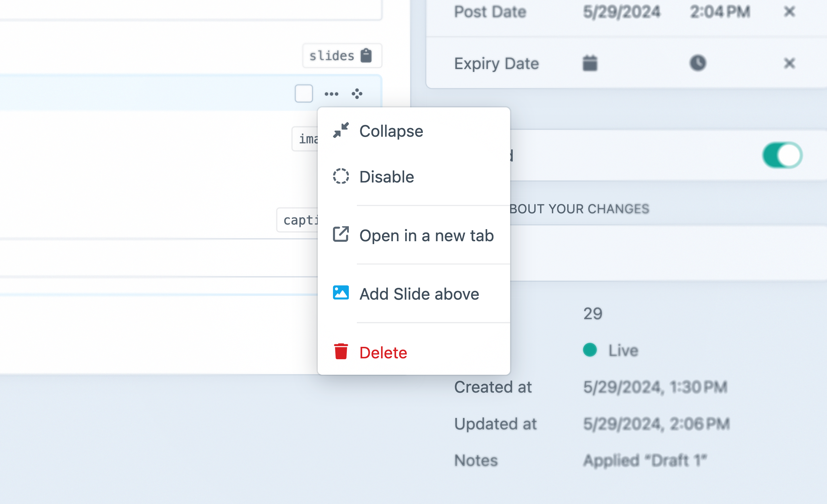The width and height of the screenshot is (827, 504).
Task: Click the Post Date time 2:04 PM
Action: pos(720,12)
